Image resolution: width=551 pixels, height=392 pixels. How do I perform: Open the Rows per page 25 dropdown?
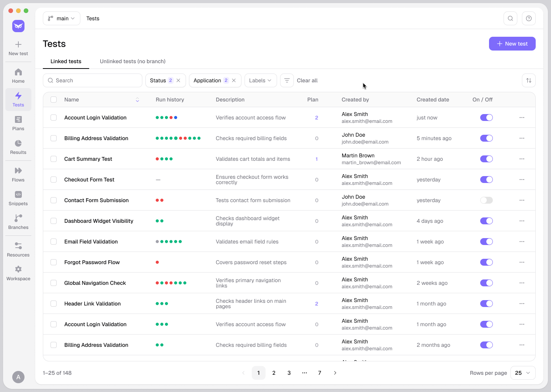click(523, 373)
